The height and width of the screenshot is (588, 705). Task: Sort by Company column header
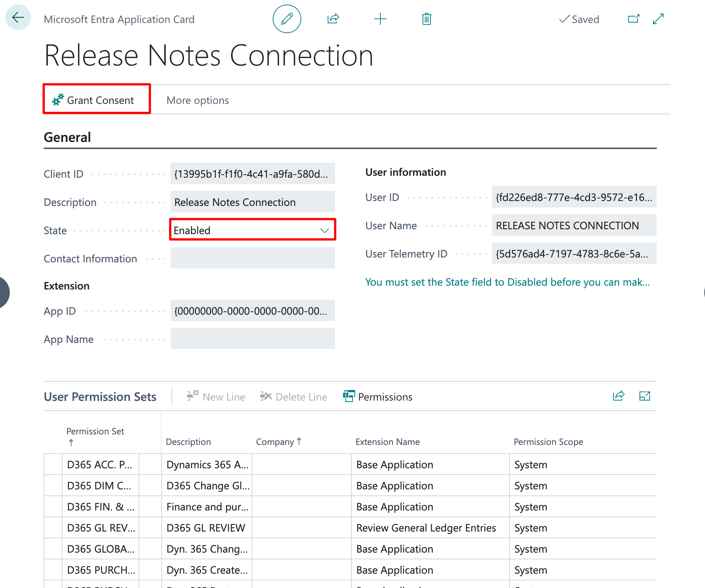[x=279, y=442]
